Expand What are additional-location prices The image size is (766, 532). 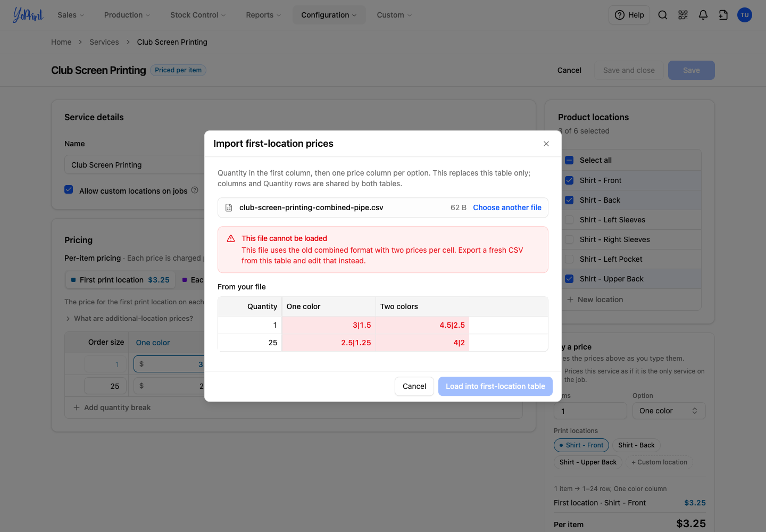(x=129, y=318)
